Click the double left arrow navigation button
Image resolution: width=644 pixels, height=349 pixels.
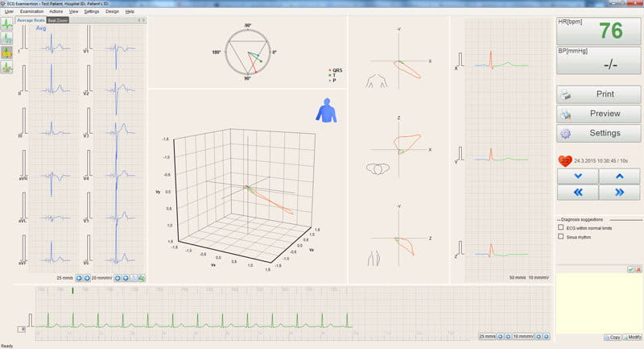[x=578, y=192]
